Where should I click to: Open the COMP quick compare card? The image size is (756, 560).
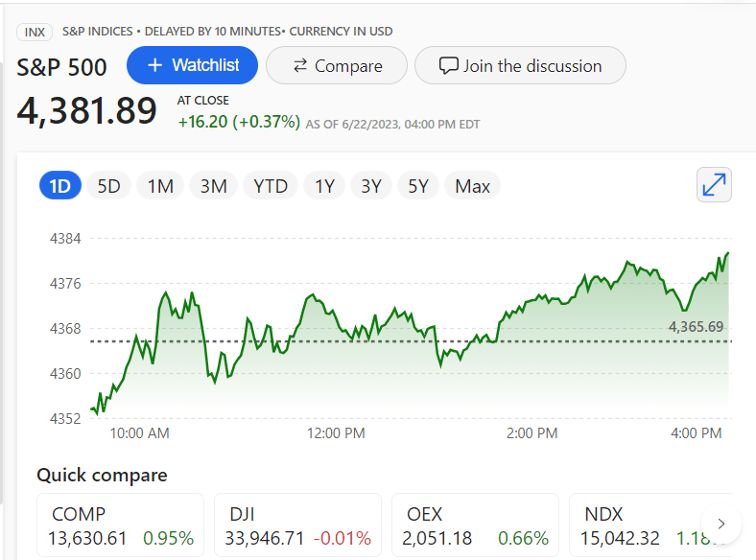click(x=121, y=525)
